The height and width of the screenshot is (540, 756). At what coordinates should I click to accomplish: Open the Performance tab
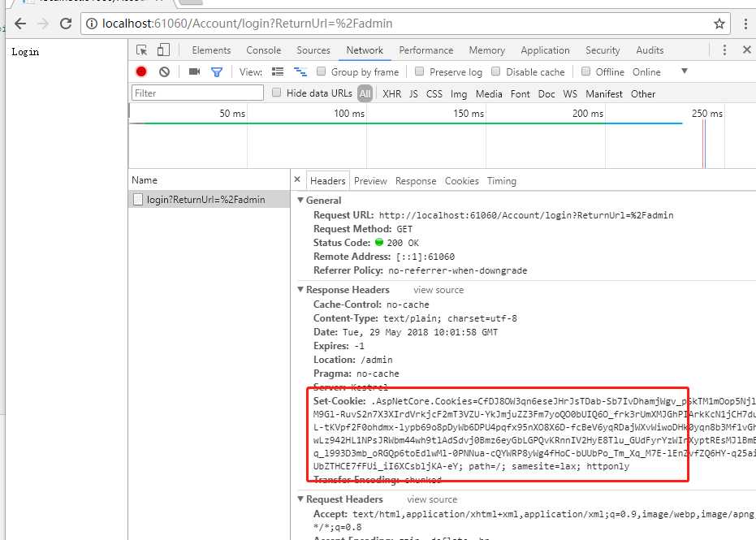click(426, 50)
